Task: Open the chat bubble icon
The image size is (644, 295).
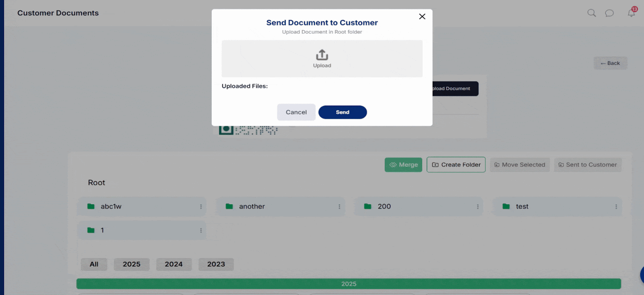Action: pos(609,13)
